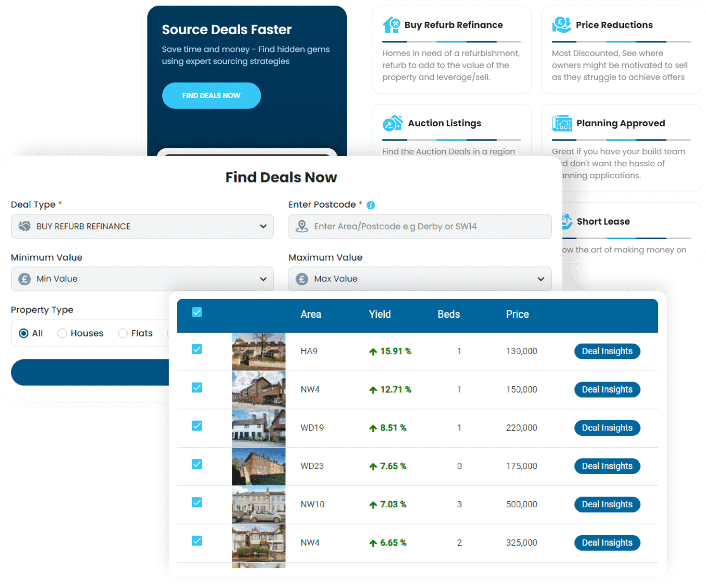The height and width of the screenshot is (588, 706).
Task: Open Deal Insights for WD19 property
Action: point(607,428)
